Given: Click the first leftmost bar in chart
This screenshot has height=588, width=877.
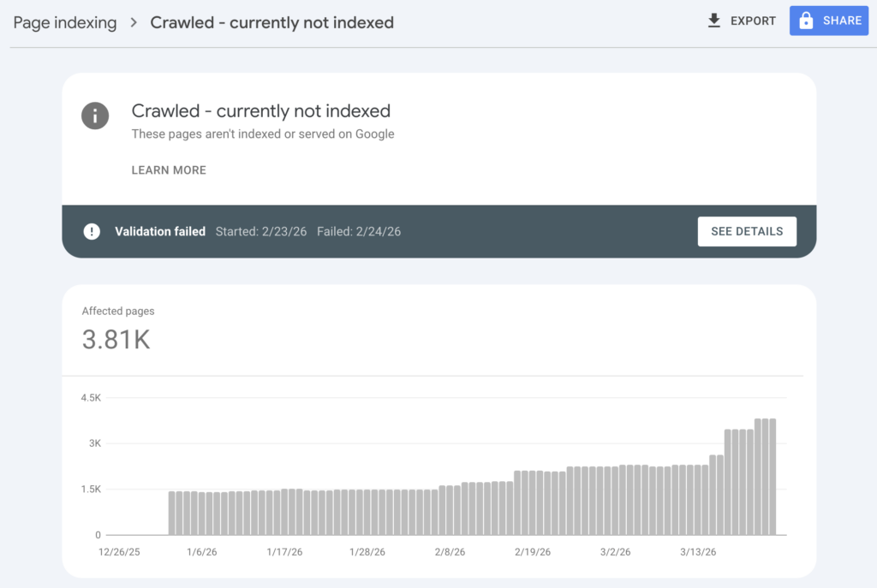Looking at the screenshot, I should pyautogui.click(x=173, y=513).
